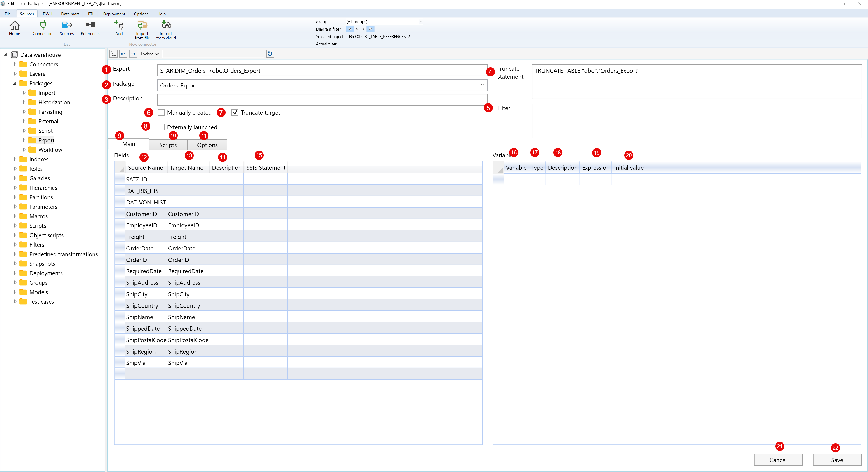Select the Persisting packages item
The height and width of the screenshot is (472, 868).
[50, 112]
